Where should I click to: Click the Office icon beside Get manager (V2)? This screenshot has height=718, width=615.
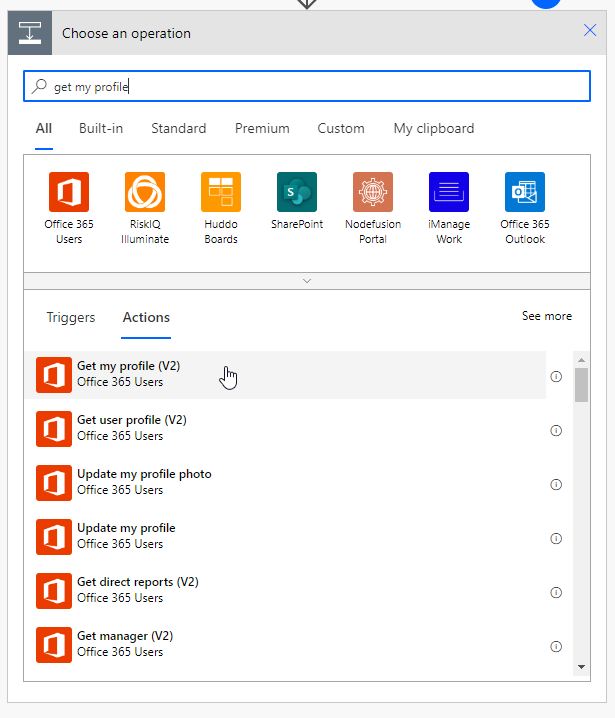[x=54, y=645]
